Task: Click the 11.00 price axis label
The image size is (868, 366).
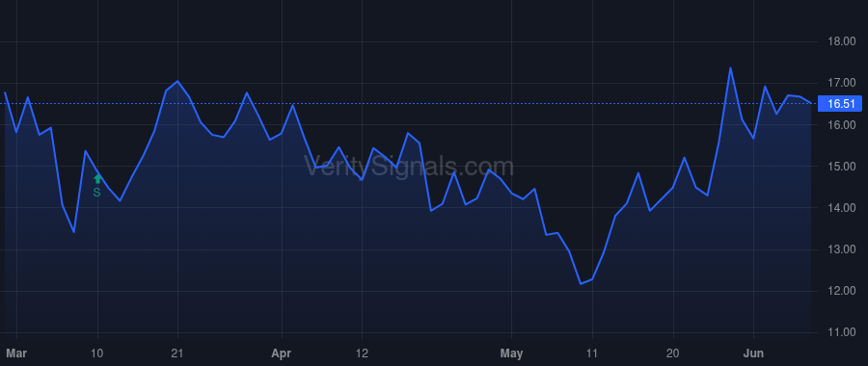Action: 840,333
